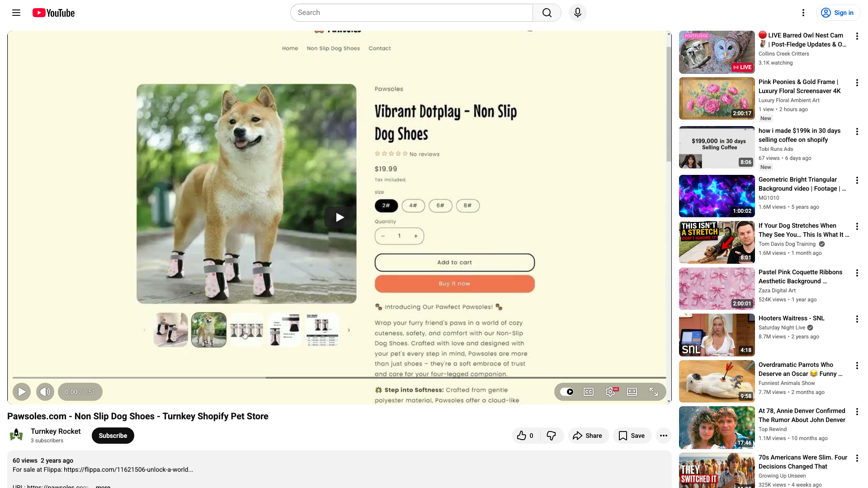Switch to theater mode
868x488 pixels.
coord(632,392)
